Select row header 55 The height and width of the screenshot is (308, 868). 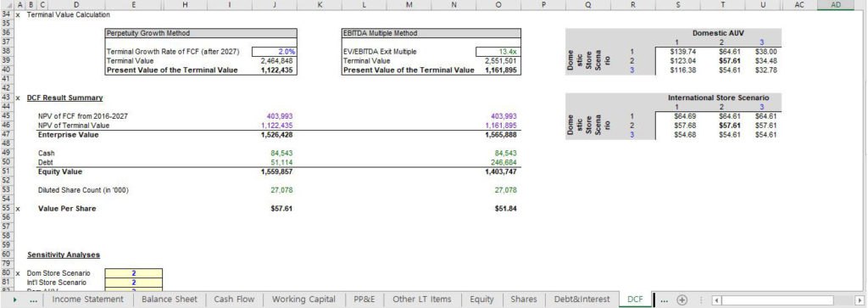click(x=7, y=208)
